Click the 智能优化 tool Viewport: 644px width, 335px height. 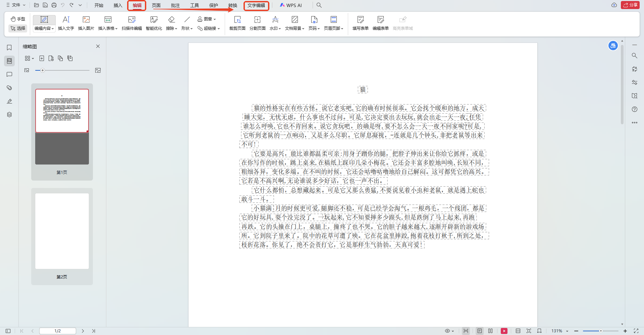click(x=154, y=23)
